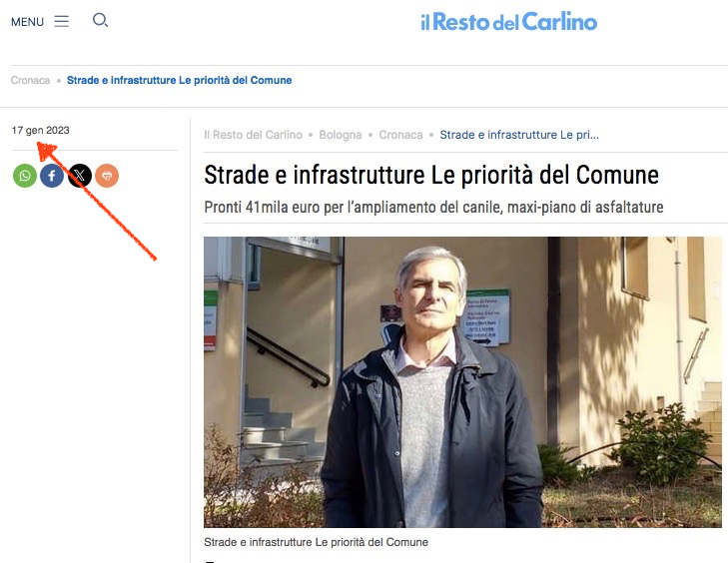Share article via WhatsApp icon
The height and width of the screenshot is (563, 728).
click(25, 176)
